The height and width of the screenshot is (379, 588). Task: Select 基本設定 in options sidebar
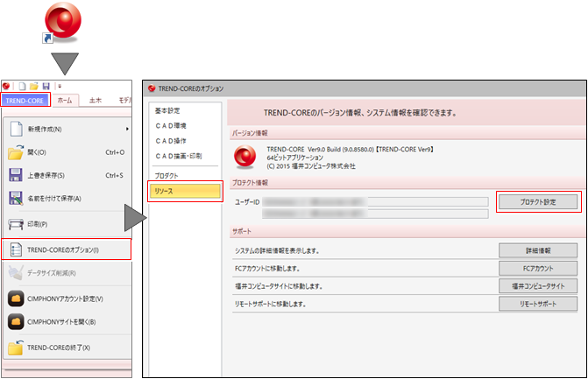pyautogui.click(x=167, y=111)
